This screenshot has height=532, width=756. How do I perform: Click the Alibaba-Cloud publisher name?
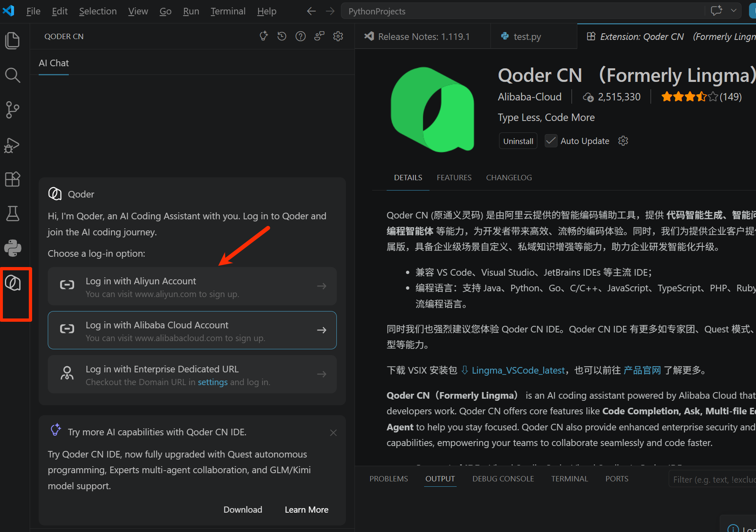coord(530,97)
